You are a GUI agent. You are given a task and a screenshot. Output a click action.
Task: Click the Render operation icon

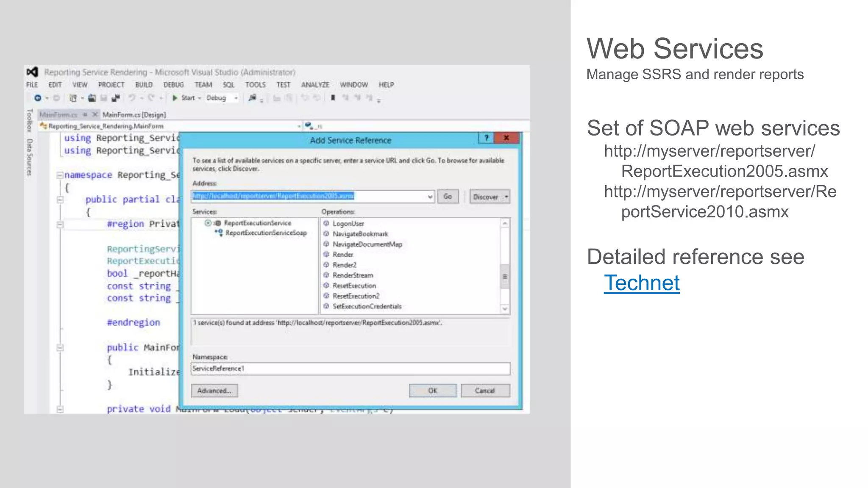tap(326, 254)
